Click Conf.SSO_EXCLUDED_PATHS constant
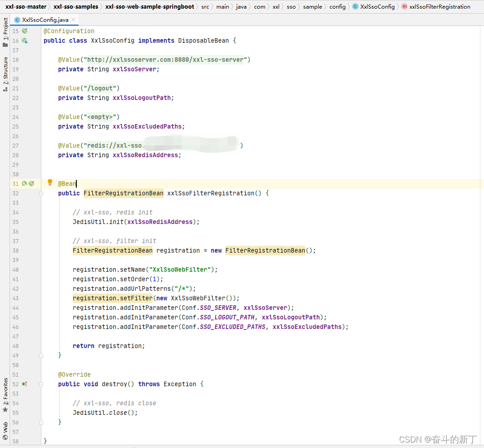 tap(224, 327)
